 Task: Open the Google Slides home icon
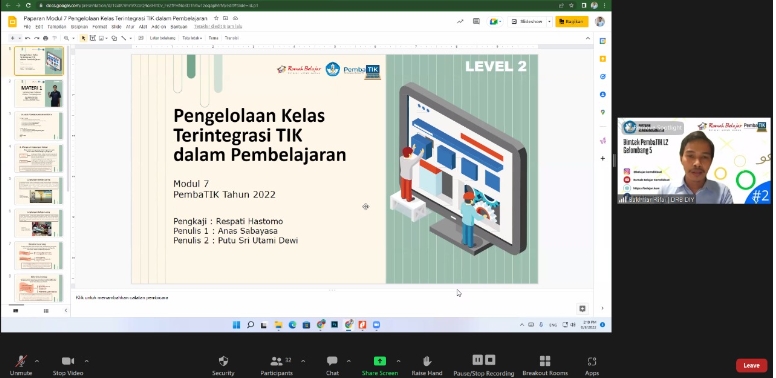pos(12,22)
